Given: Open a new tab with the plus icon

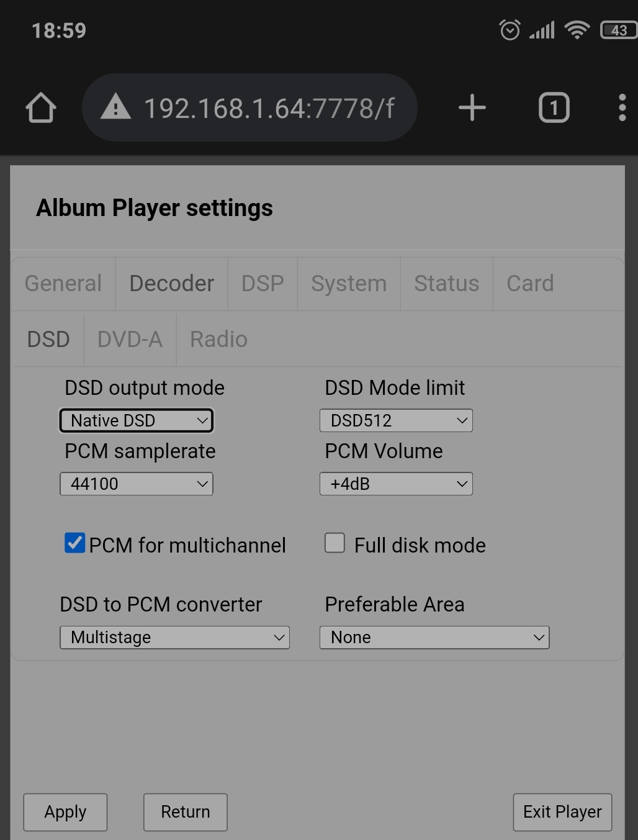Looking at the screenshot, I should click(472, 108).
